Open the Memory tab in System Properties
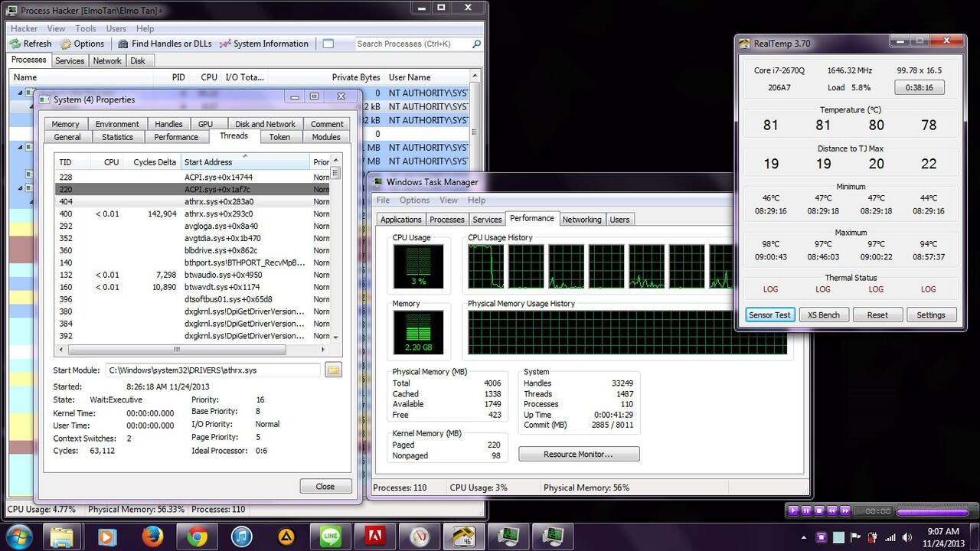Viewport: 980px width, 551px height. [65, 124]
